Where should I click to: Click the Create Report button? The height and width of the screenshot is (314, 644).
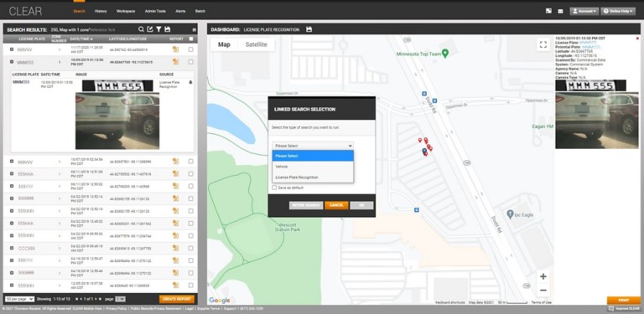click(177, 299)
